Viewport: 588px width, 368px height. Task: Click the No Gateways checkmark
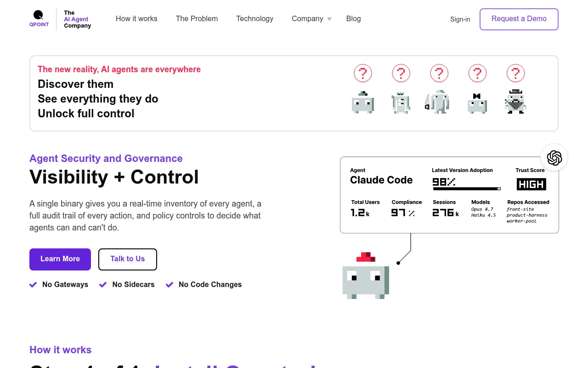[33, 285]
